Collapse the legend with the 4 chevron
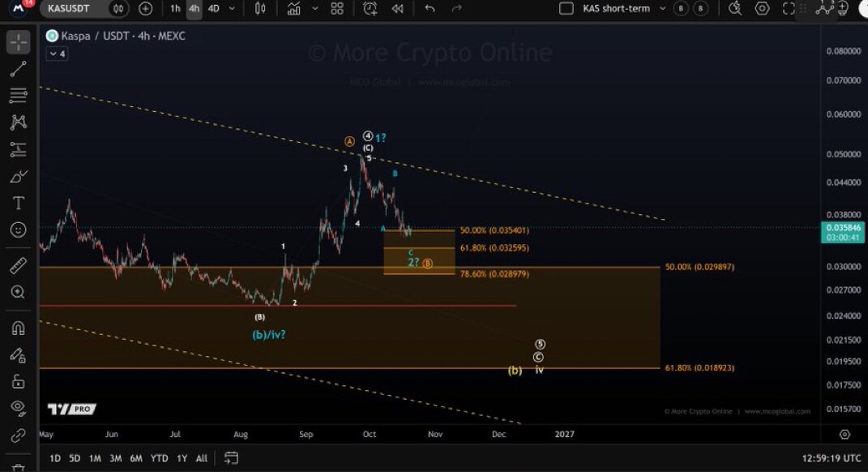This screenshot has width=868, height=472. [x=57, y=54]
